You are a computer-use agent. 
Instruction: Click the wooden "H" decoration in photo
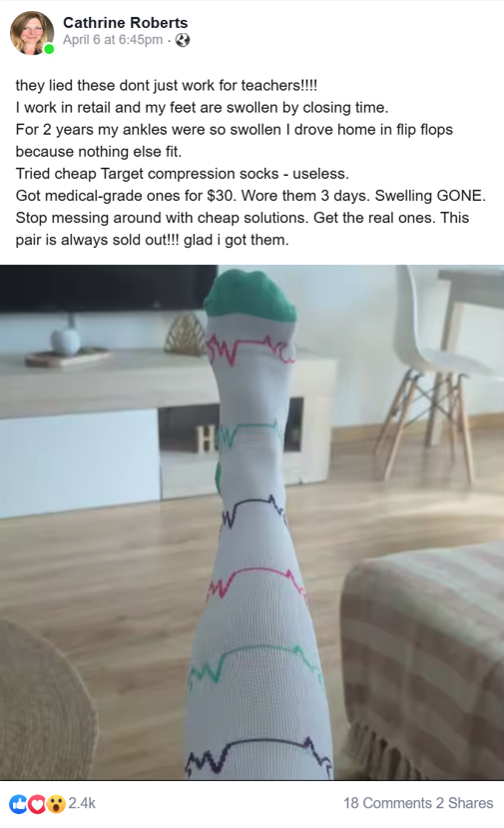[205, 438]
